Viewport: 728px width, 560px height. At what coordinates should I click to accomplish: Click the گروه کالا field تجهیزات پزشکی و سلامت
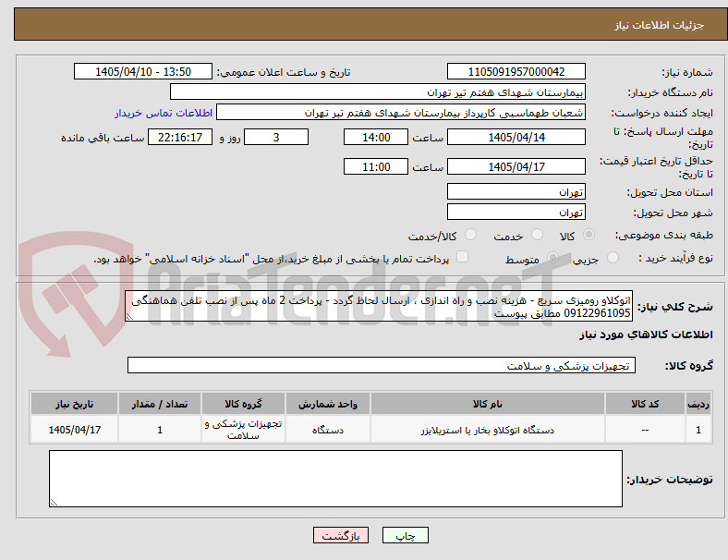[x=382, y=365]
